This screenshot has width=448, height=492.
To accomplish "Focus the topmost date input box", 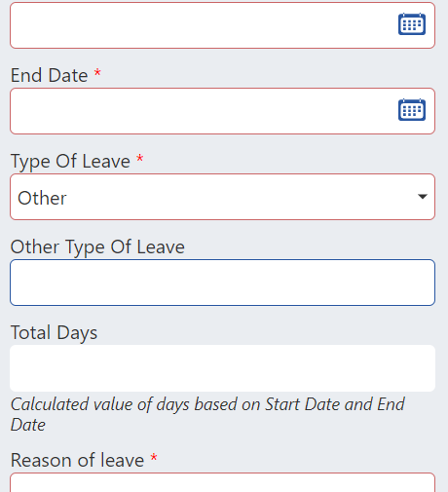I will pos(222,25).
